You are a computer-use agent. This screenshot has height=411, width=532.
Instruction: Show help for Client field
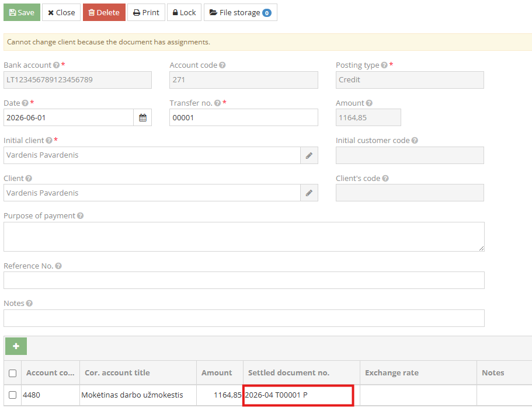click(29, 179)
